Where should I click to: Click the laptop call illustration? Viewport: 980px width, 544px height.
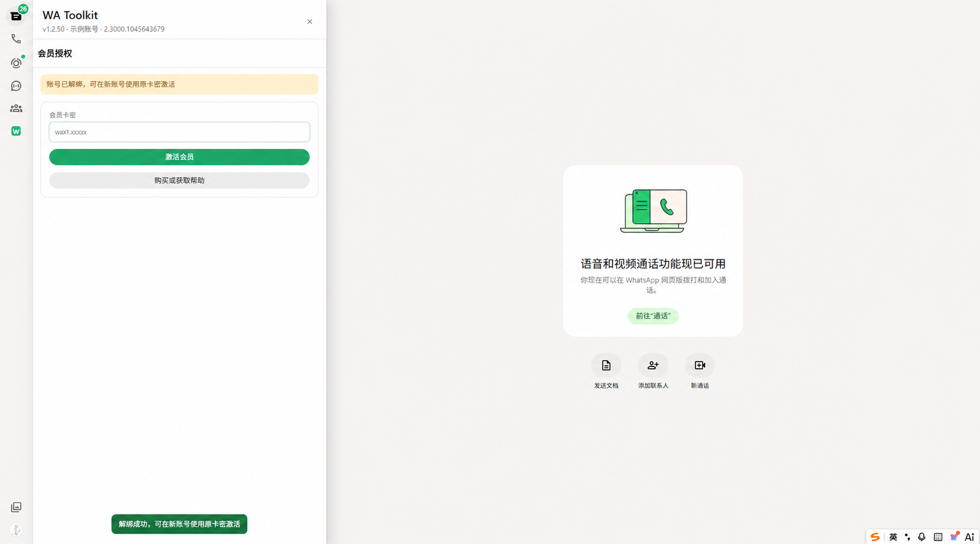653,211
